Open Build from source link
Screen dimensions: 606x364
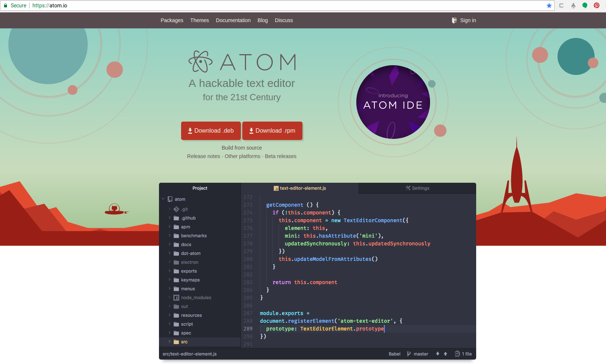[242, 148]
